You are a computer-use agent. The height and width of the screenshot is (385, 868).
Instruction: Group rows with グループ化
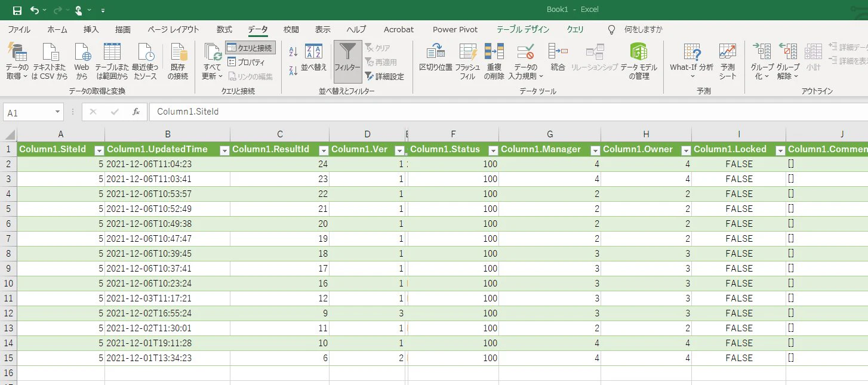(x=762, y=61)
